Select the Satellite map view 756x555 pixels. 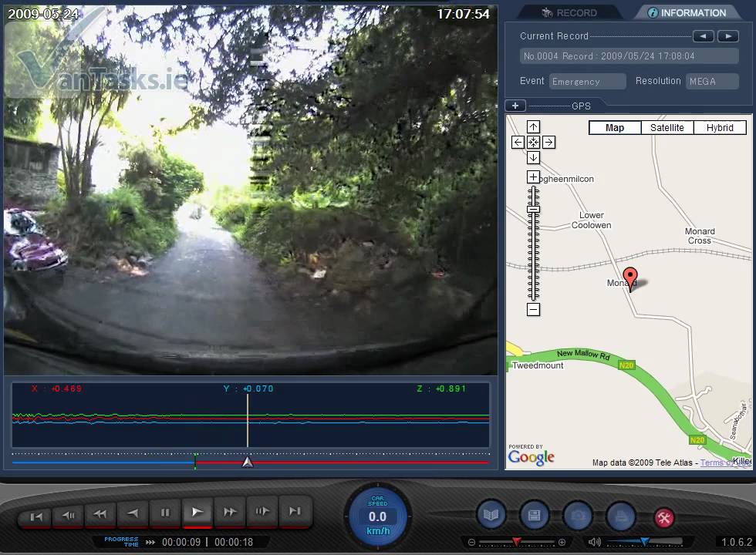click(x=667, y=128)
